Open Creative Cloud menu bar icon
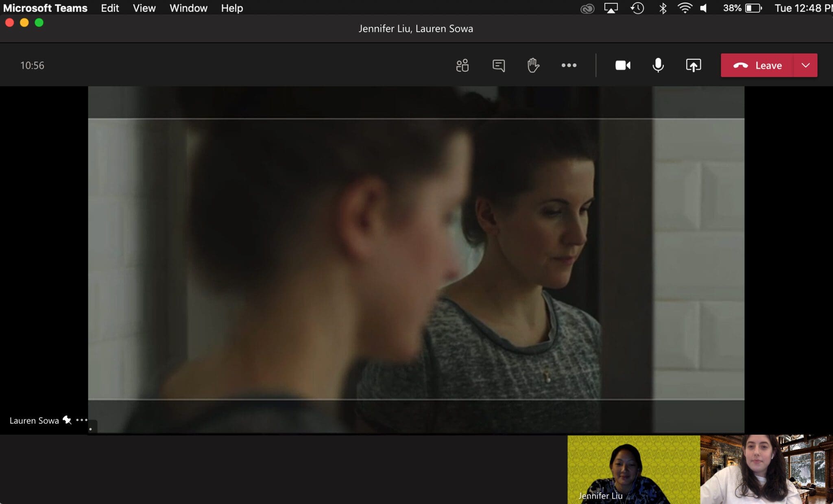Viewport: 833px width, 504px height. [x=587, y=8]
